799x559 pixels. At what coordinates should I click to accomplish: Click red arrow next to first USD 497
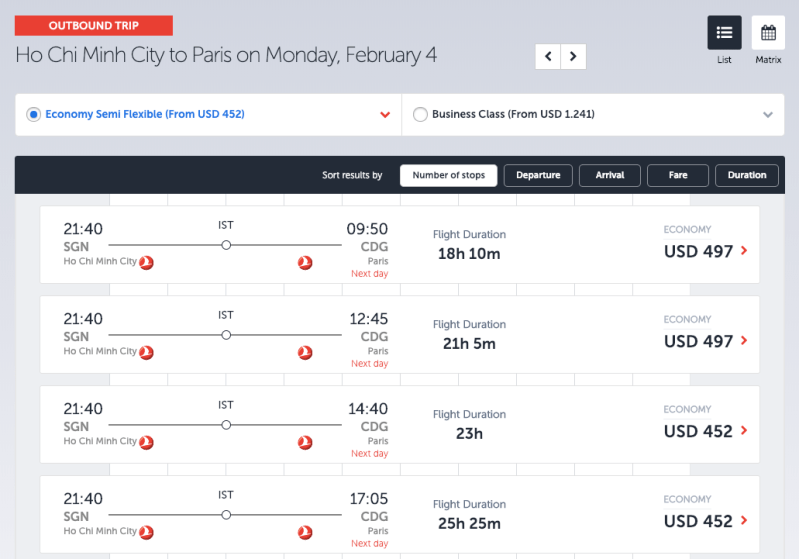744,252
